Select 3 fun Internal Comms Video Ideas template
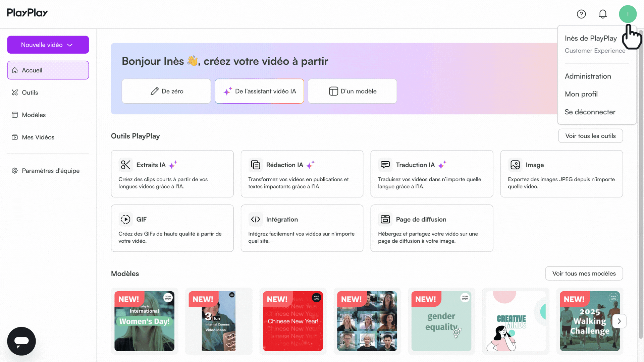 tap(219, 321)
